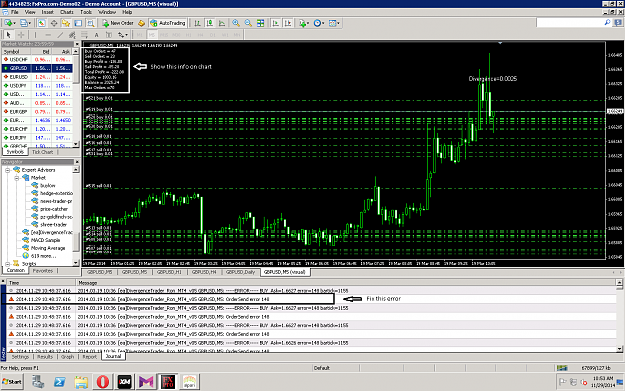625x391 pixels.
Task: Select price-catcher in Navigator
Action: click(54, 209)
